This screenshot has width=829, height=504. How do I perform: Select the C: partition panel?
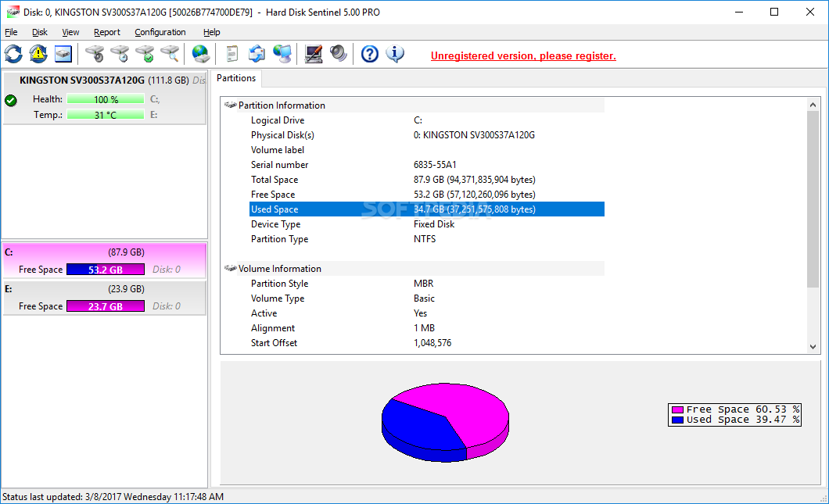click(104, 260)
